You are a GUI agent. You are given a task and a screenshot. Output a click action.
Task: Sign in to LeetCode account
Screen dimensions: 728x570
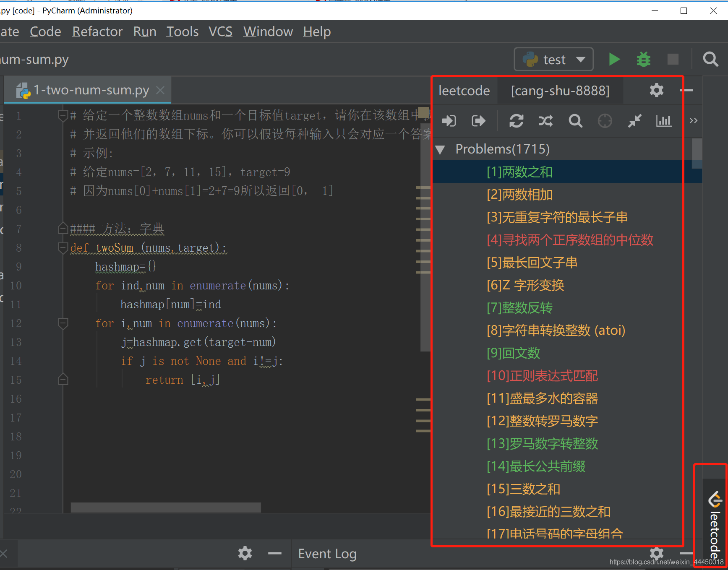point(449,121)
